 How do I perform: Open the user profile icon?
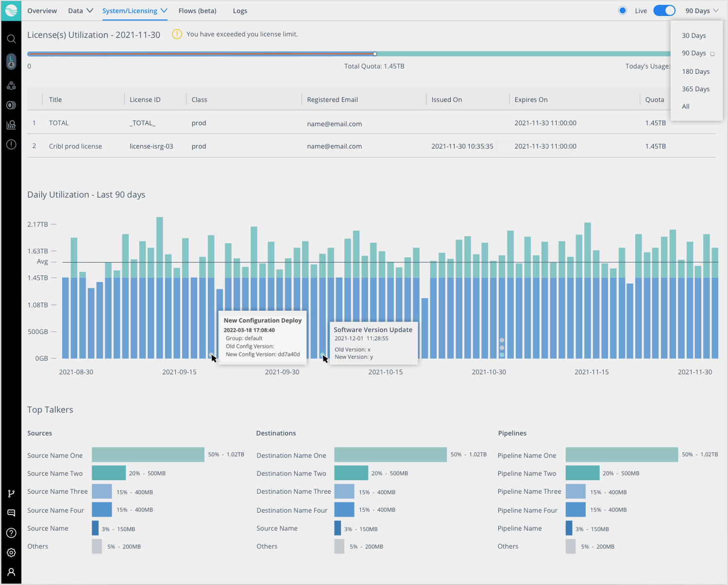[11, 572]
